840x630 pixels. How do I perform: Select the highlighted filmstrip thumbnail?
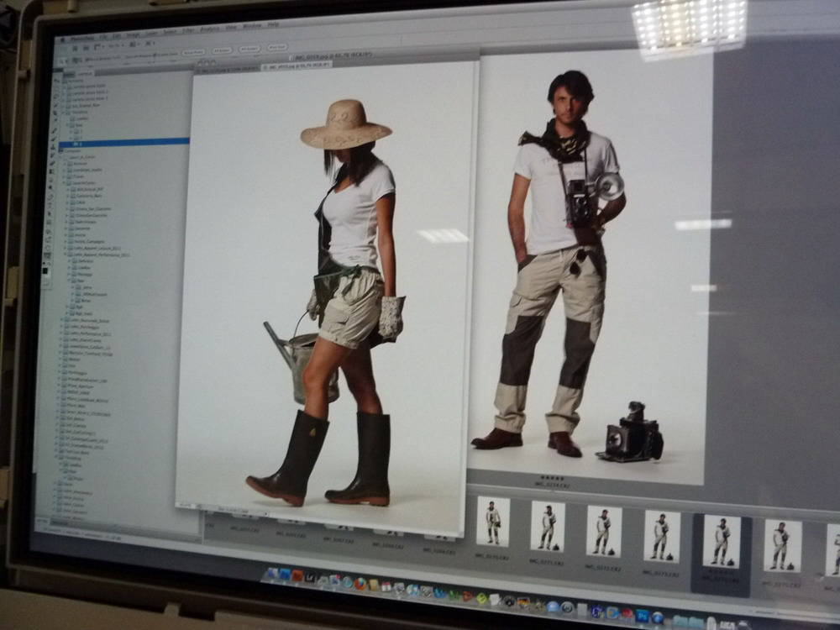[722, 542]
